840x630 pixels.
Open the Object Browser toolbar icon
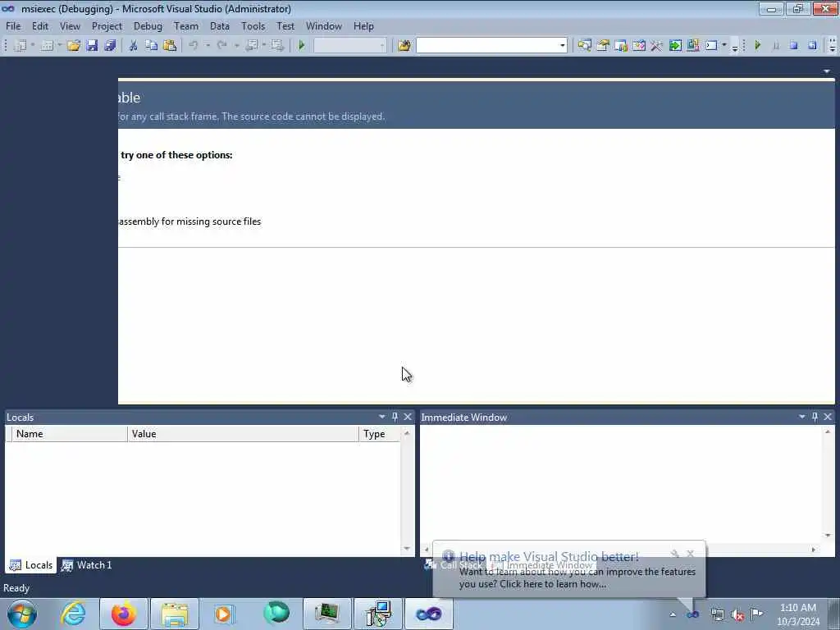(x=638, y=46)
